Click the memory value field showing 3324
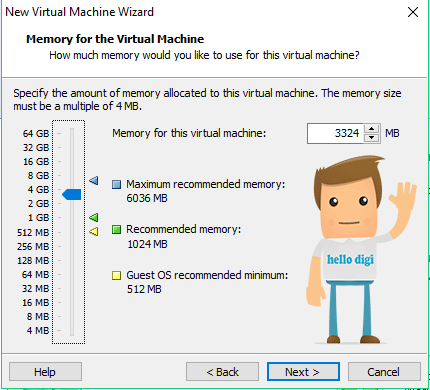Viewport: 430px width, 390px height. (335, 133)
